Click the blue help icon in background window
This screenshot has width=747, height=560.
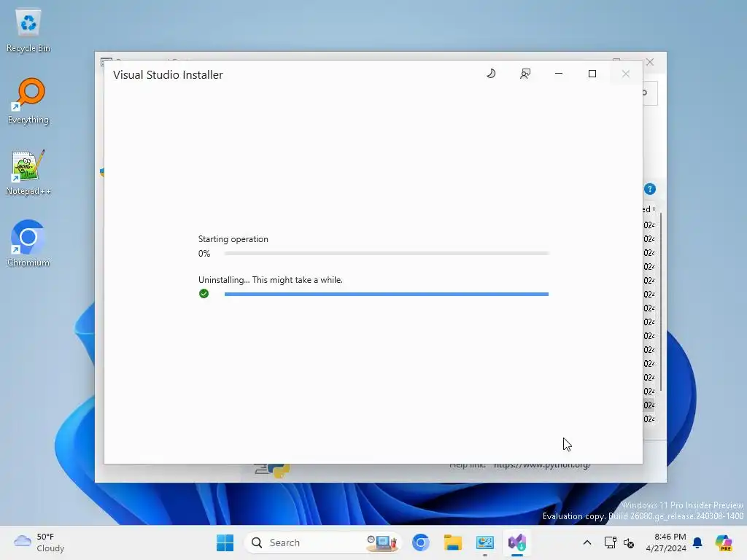[x=650, y=189]
